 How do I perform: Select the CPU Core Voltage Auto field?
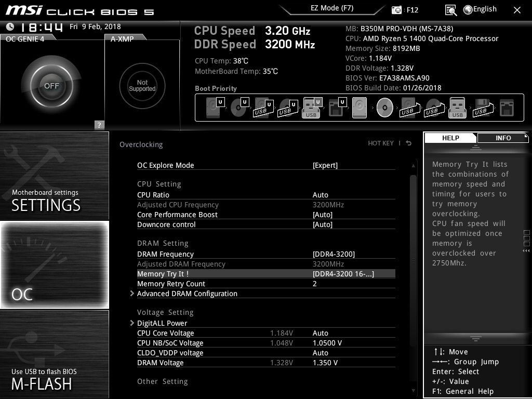[320, 333]
